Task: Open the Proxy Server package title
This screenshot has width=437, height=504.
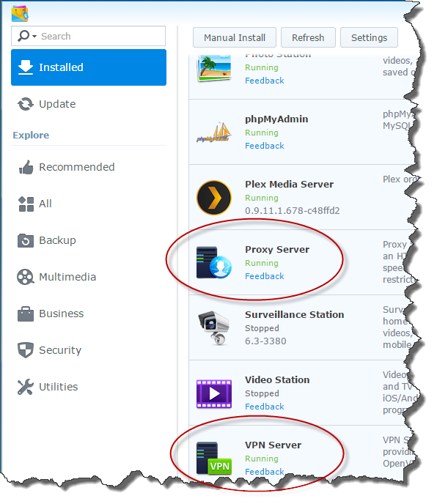Action: [x=277, y=250]
